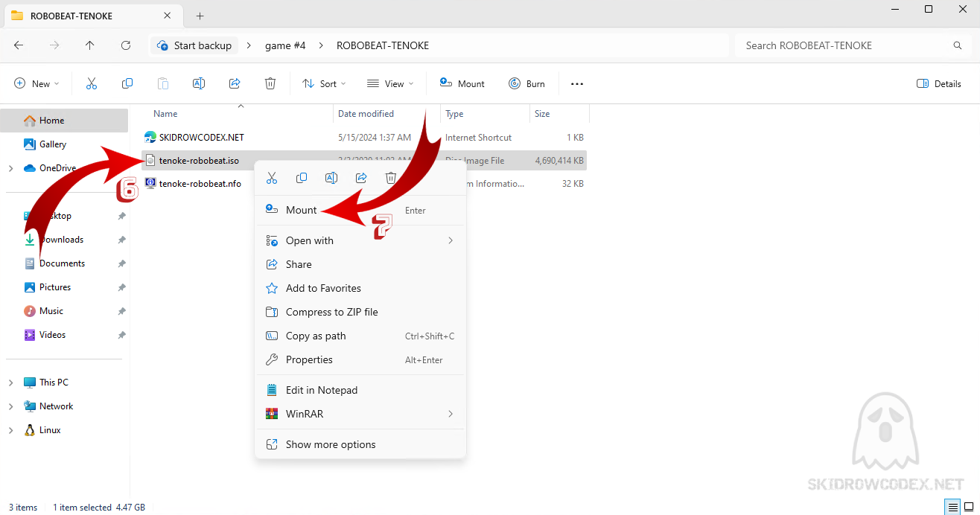Choose Add to Favorites

click(360, 288)
